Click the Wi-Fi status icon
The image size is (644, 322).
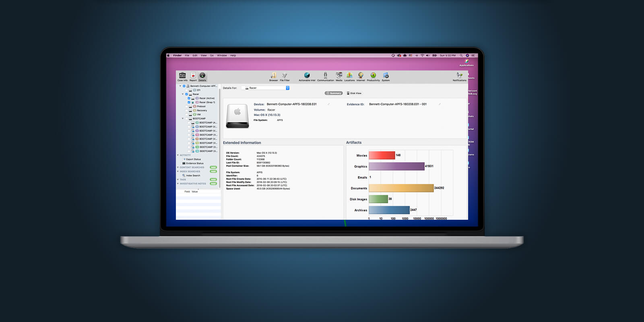422,56
